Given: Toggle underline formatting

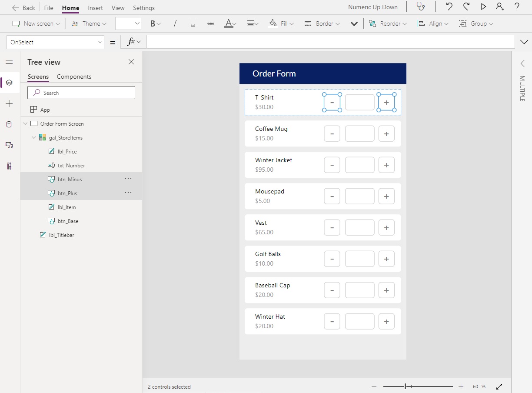Looking at the screenshot, I should pos(193,23).
